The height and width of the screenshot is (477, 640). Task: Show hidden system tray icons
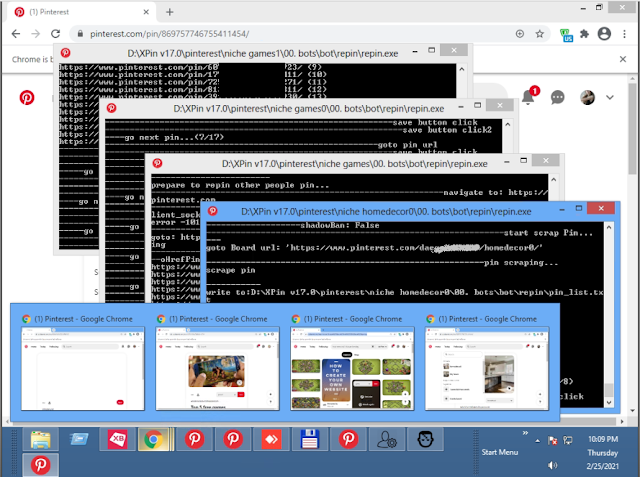click(538, 441)
